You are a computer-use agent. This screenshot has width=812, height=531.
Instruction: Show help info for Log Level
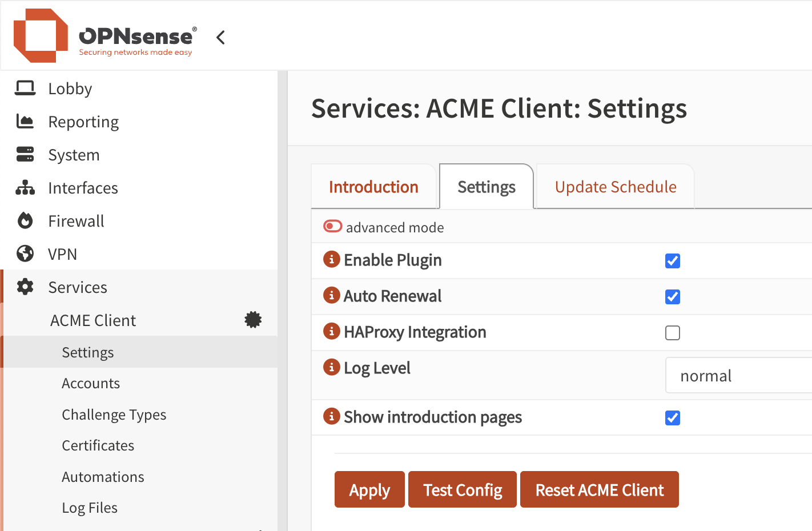(331, 367)
